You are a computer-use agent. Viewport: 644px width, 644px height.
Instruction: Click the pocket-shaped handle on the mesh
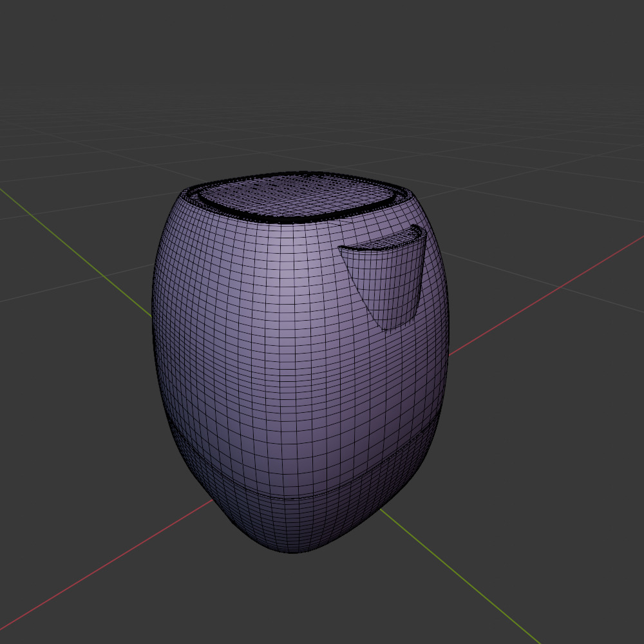click(386, 279)
